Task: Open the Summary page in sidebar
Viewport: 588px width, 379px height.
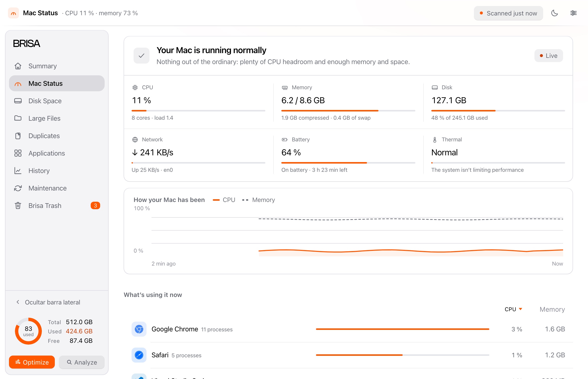Action: pyautogui.click(x=57, y=66)
